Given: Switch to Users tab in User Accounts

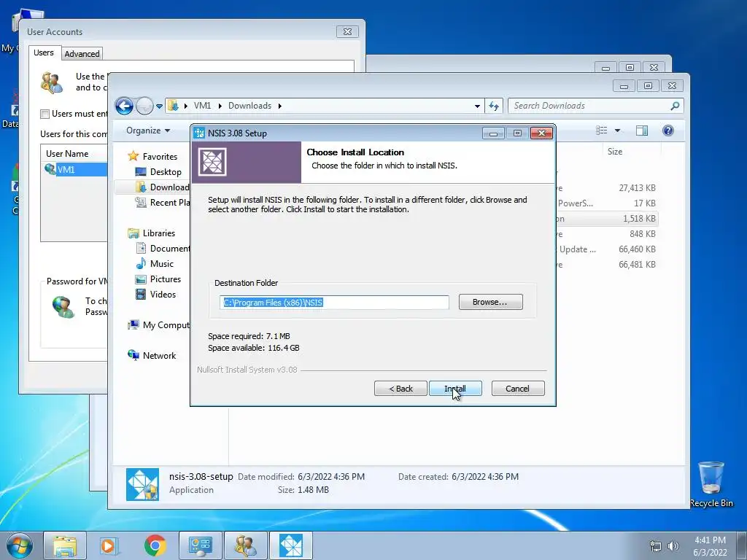Looking at the screenshot, I should tap(43, 52).
